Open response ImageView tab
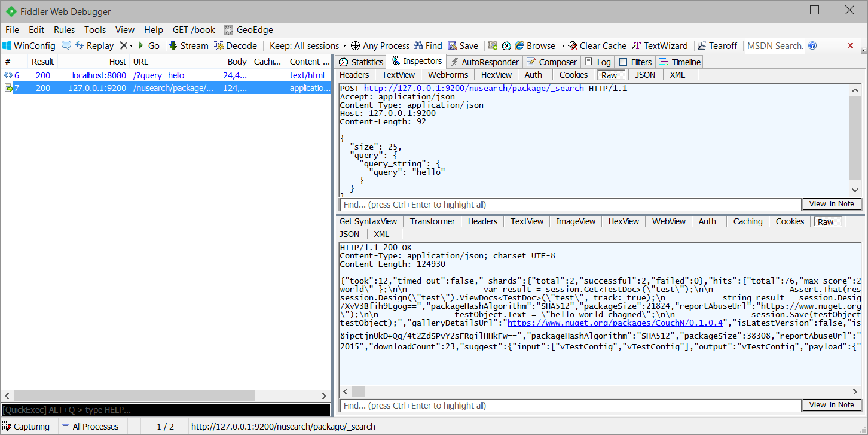This screenshot has height=435, width=868. pos(576,221)
